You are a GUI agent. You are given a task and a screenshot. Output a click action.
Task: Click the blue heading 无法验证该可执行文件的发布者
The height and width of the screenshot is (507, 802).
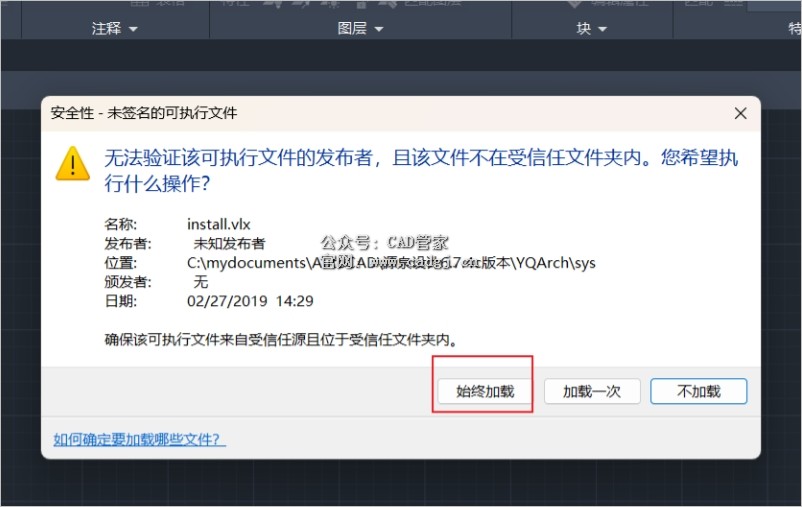pyautogui.click(x=421, y=170)
